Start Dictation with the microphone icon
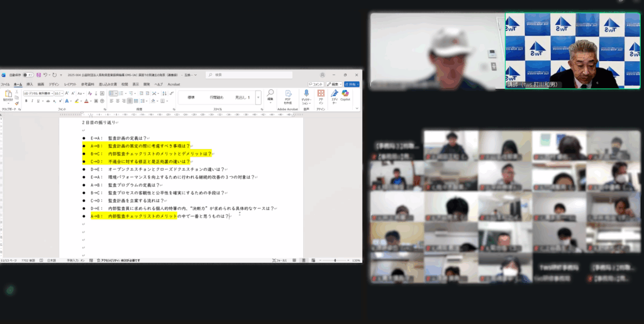This screenshot has height=324, width=644. coord(306,94)
